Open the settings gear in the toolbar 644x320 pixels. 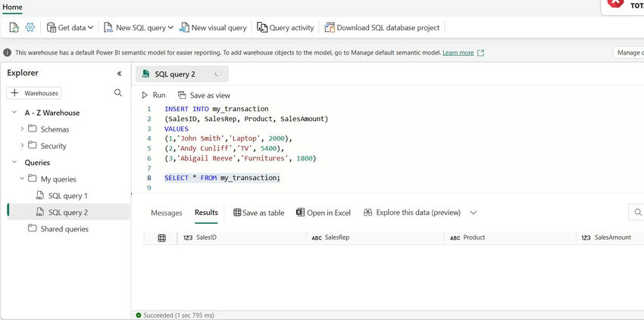[x=30, y=27]
